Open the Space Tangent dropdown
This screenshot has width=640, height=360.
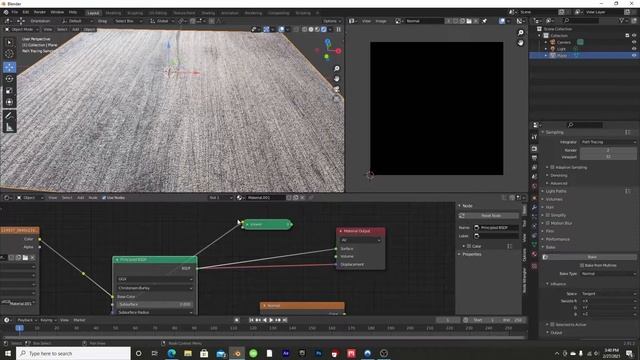coord(608,293)
